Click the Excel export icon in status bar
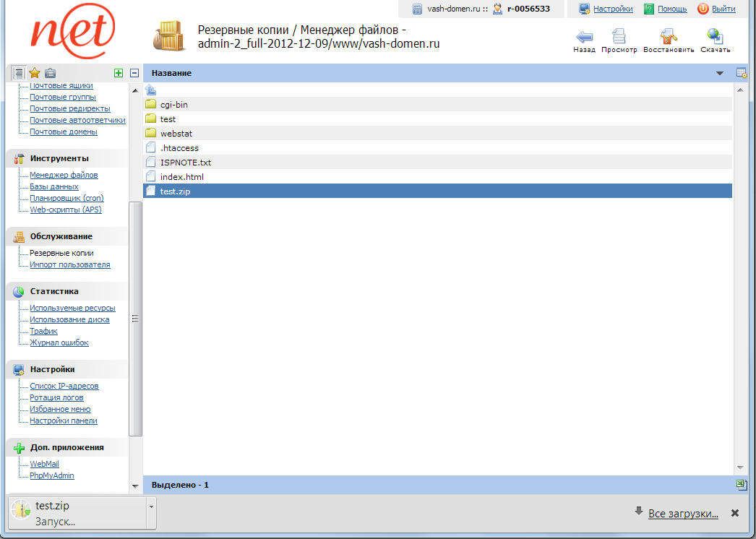756x539 pixels. [x=741, y=485]
